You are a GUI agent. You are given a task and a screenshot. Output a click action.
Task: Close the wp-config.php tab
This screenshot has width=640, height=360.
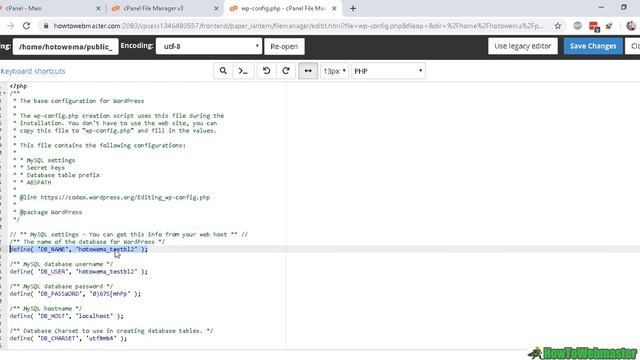coord(334,8)
